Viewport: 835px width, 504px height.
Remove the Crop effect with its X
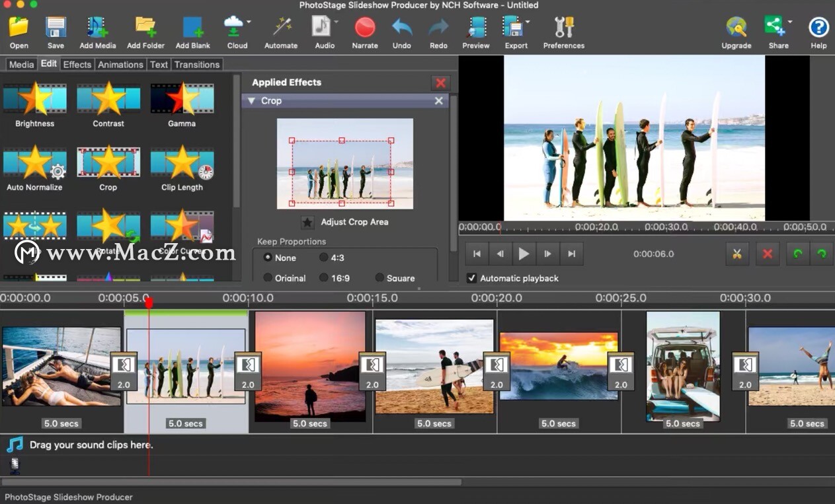click(x=438, y=101)
